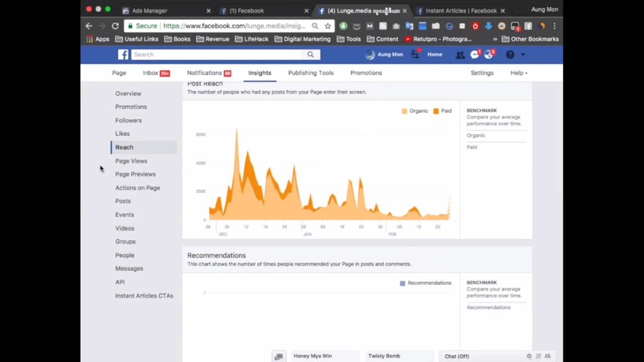The height and width of the screenshot is (362, 644).
Task: Click the search magnifier button in Facebook bar
Action: pyautogui.click(x=311, y=55)
